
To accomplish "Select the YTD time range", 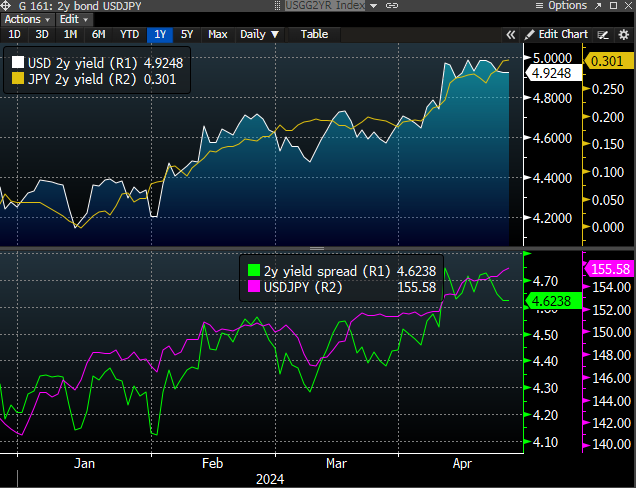I will point(129,34).
